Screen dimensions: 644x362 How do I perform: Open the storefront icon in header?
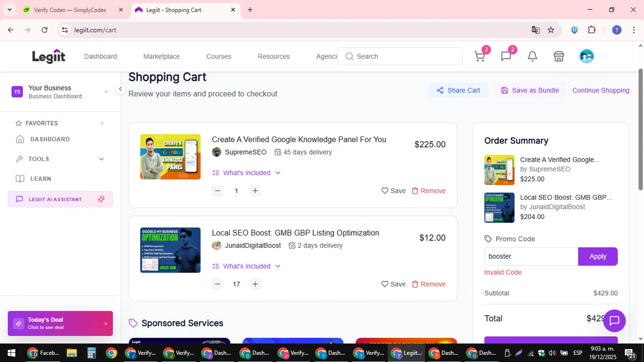tap(559, 56)
